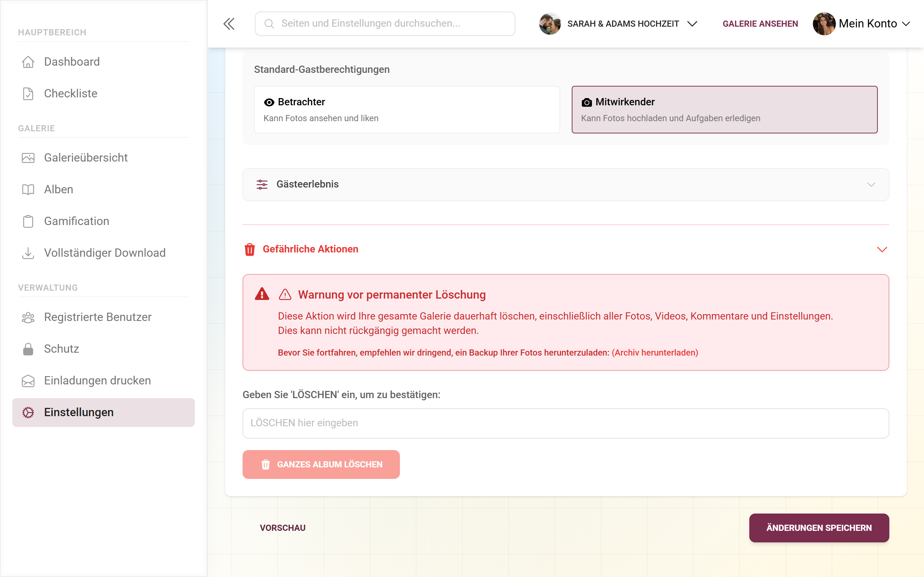Select the Betrachter guest permission
Viewport: 924px width, 577px height.
click(407, 110)
